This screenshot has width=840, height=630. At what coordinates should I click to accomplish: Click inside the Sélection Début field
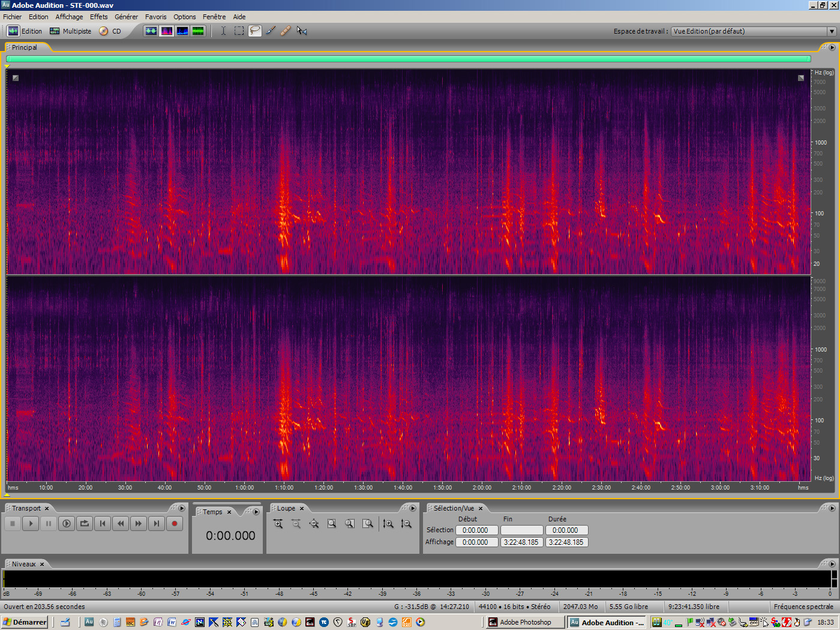[x=476, y=530]
